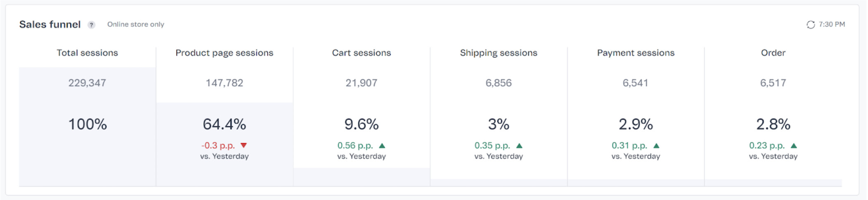Click green up arrow under Order column
The width and height of the screenshot is (868, 200).
pyautogui.click(x=794, y=146)
